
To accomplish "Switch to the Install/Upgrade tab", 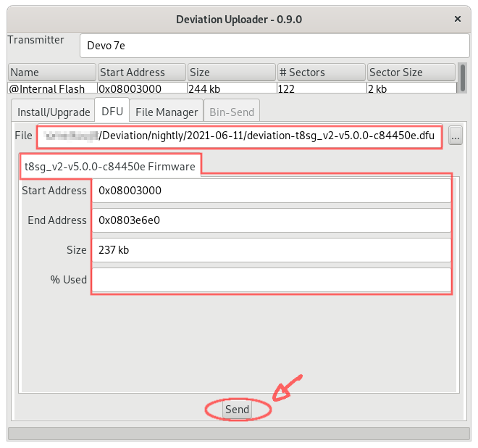I will click(54, 112).
